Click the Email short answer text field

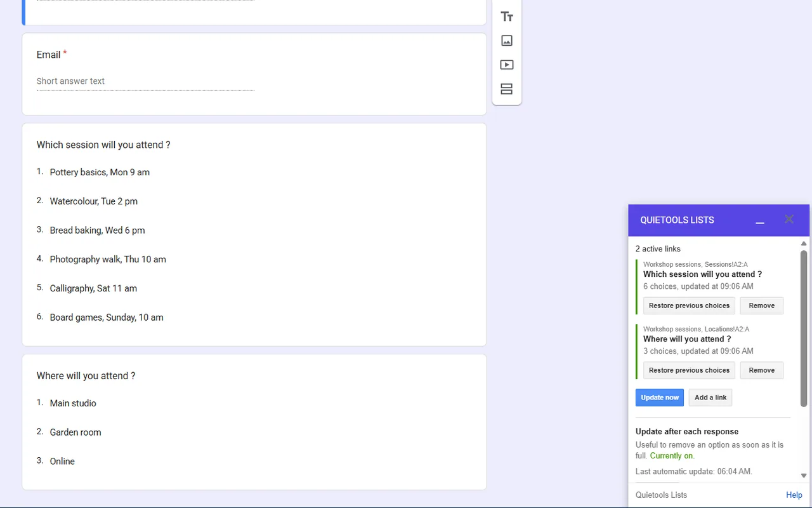(145, 81)
